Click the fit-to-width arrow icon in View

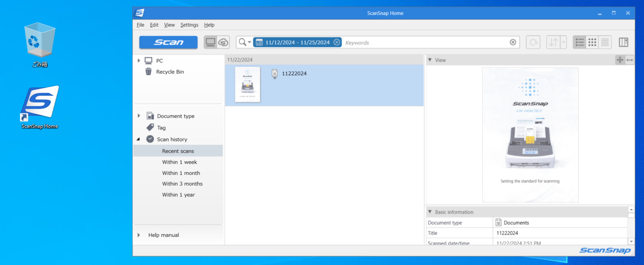click(630, 60)
